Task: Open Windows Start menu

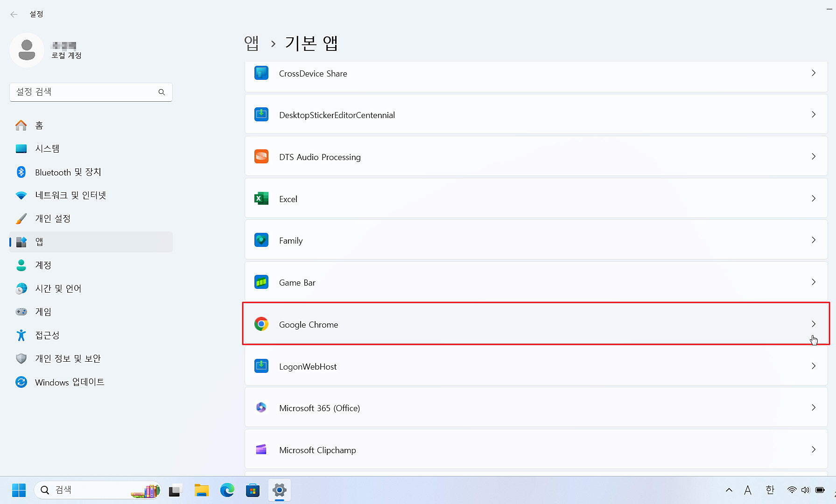Action: point(19,490)
